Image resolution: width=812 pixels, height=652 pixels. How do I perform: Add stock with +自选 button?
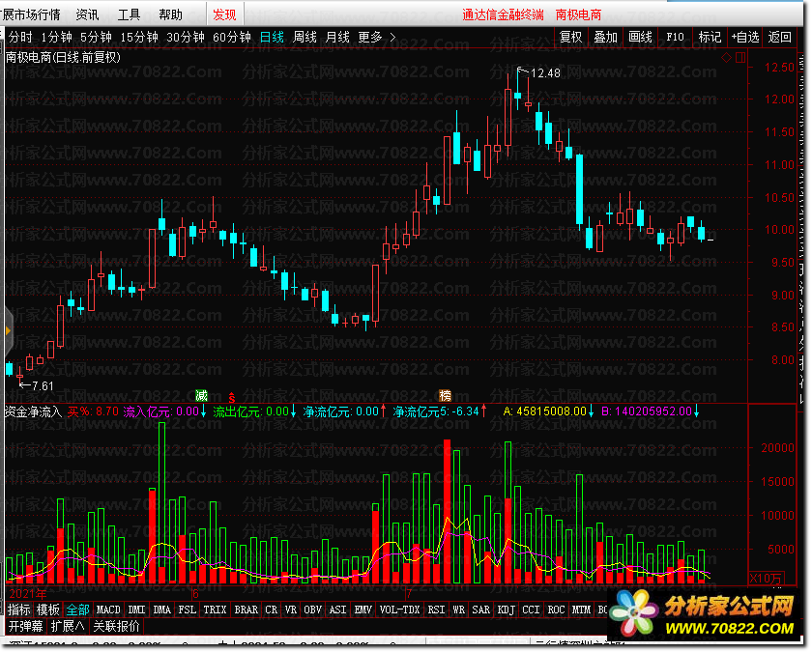click(744, 38)
